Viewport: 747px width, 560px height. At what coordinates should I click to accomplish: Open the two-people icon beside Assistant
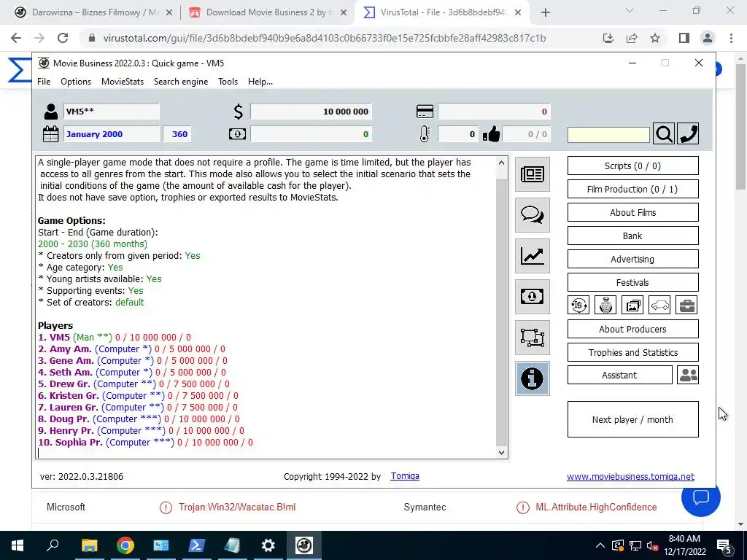pos(688,376)
